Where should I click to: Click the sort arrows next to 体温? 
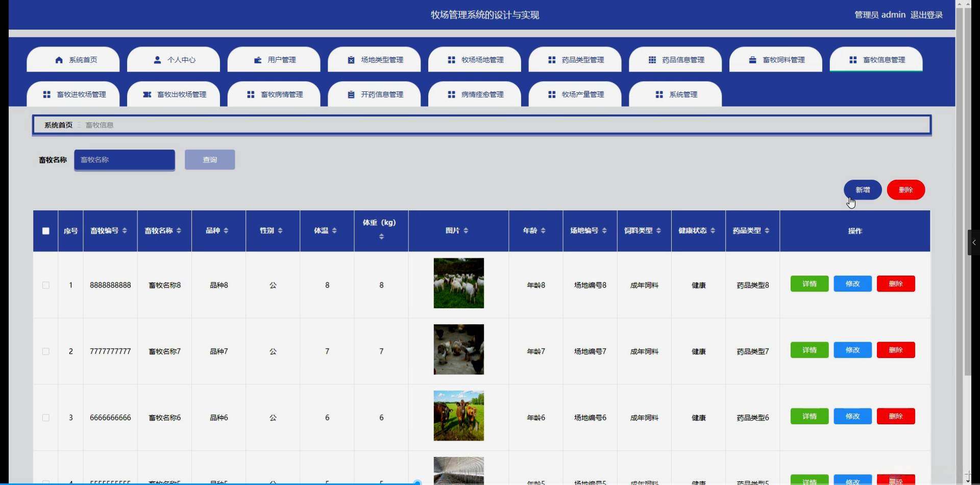point(334,231)
